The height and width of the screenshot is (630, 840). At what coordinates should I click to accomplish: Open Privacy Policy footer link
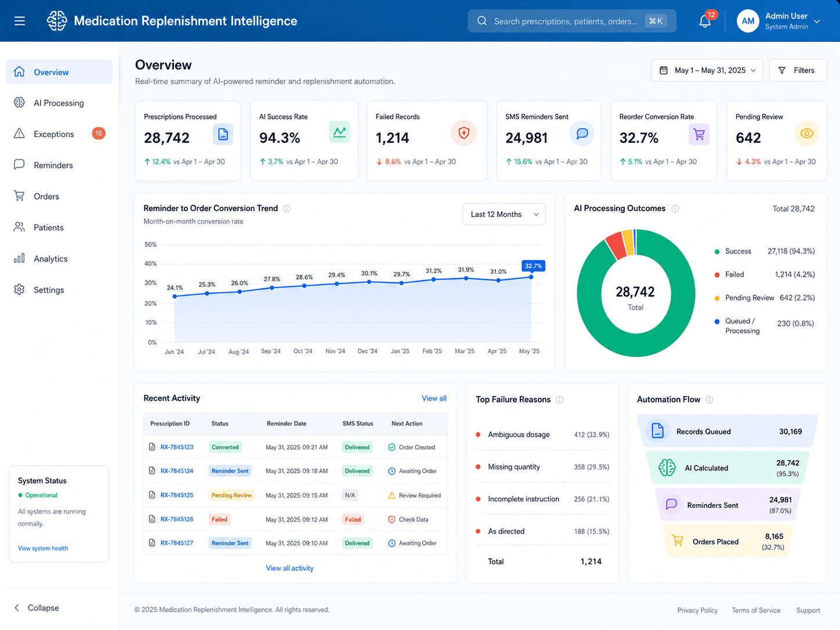click(697, 610)
